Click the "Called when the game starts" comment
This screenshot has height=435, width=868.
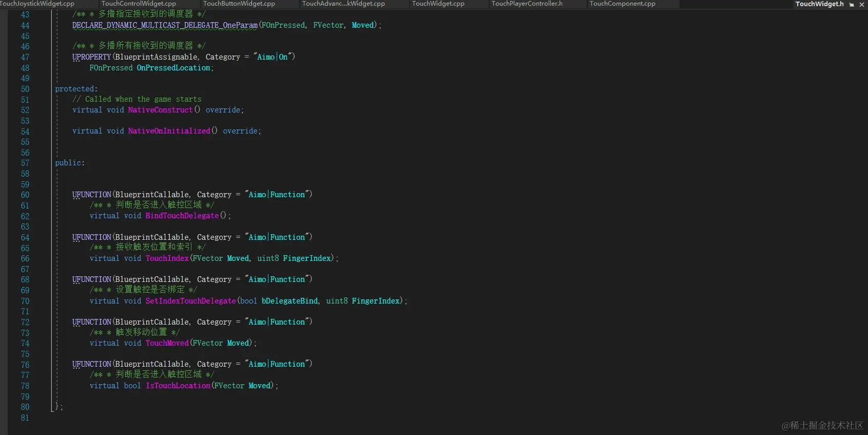tap(137, 99)
